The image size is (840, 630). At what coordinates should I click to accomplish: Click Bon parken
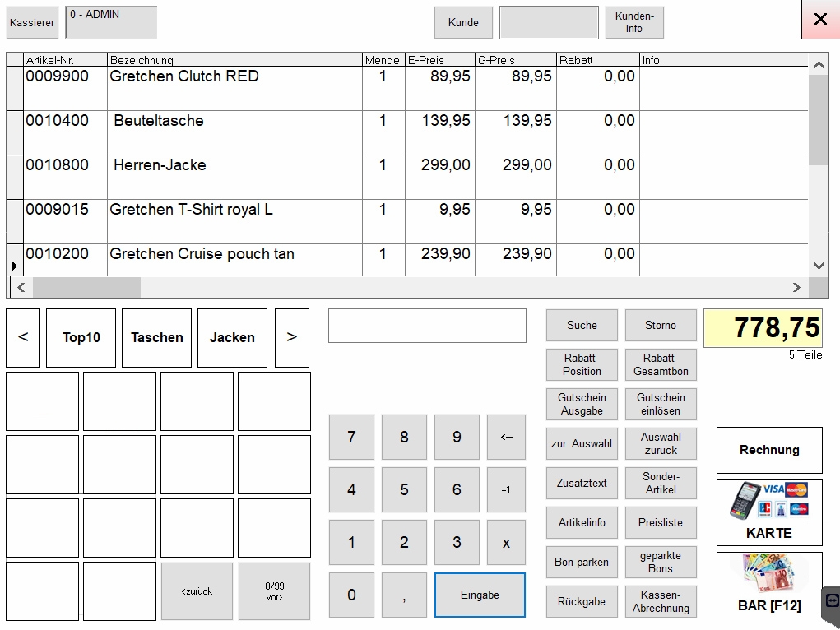pyautogui.click(x=582, y=562)
